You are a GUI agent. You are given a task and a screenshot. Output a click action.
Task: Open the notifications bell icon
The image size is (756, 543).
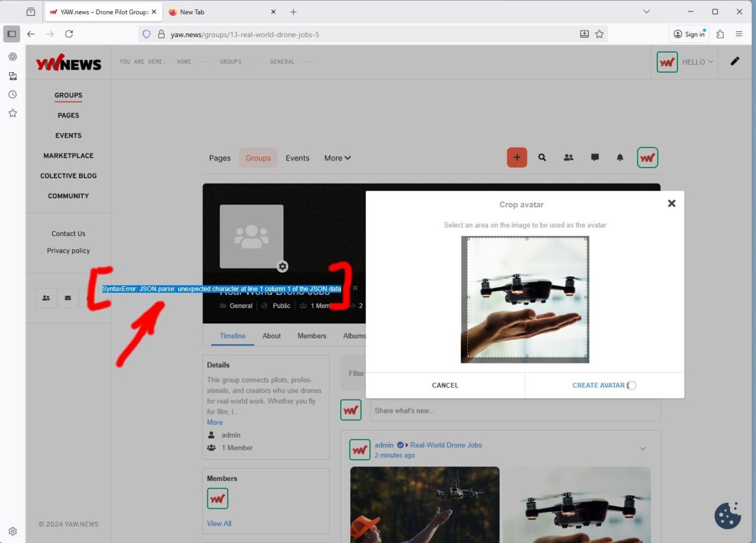pos(620,158)
